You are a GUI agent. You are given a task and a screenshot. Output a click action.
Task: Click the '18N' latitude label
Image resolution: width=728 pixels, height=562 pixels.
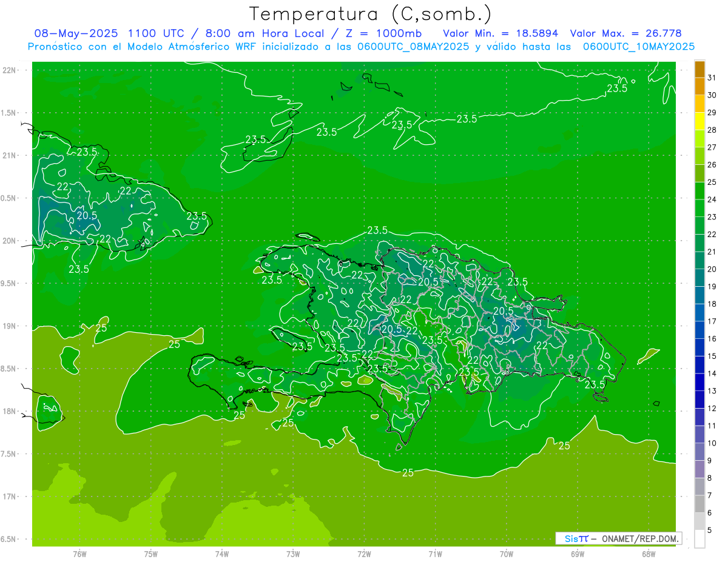tap(8, 411)
